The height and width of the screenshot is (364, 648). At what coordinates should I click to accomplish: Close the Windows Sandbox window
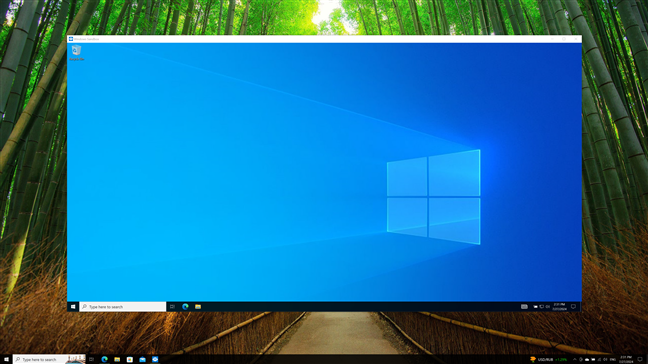pos(576,39)
